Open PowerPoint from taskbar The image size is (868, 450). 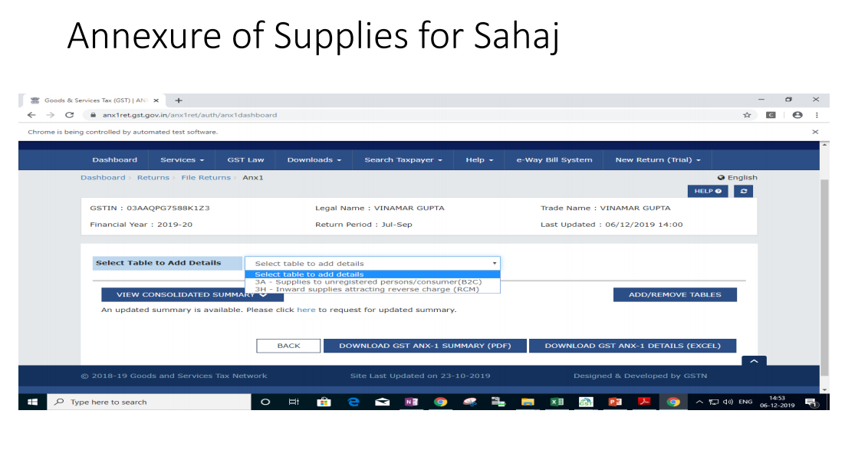(x=615, y=402)
